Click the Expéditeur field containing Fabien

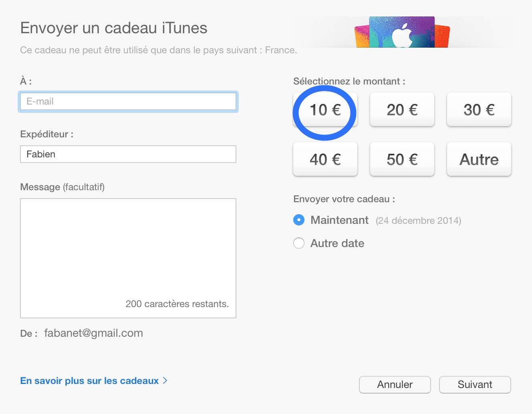(x=128, y=154)
